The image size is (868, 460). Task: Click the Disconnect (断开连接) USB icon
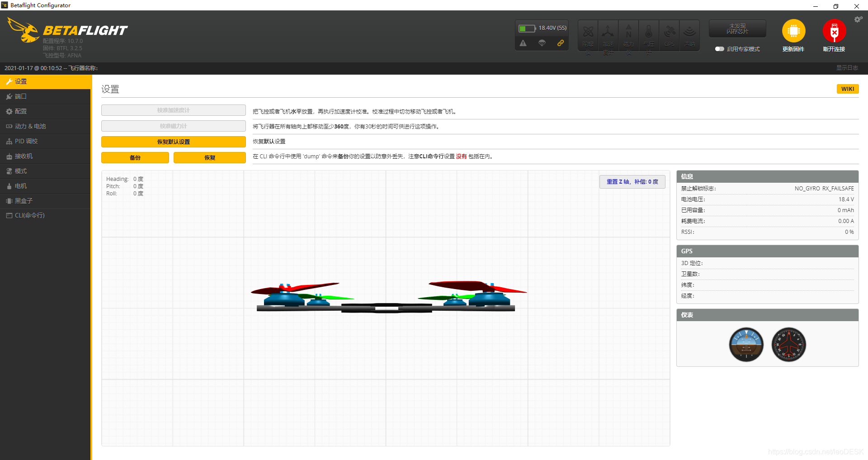pyautogui.click(x=834, y=31)
